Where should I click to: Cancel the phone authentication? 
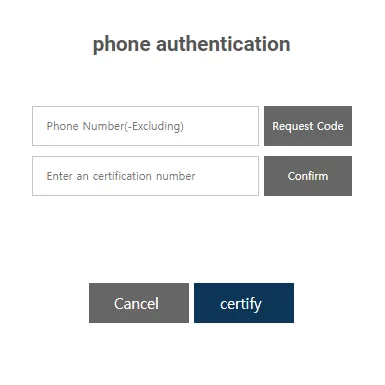tap(139, 303)
